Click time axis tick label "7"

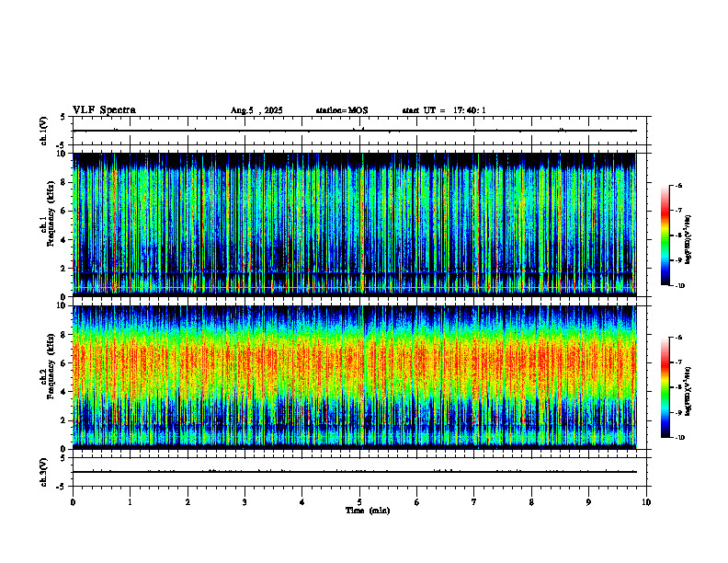coord(474,502)
